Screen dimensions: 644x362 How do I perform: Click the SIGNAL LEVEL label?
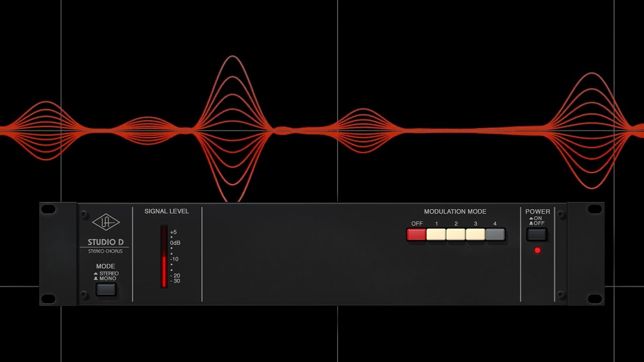tap(167, 211)
